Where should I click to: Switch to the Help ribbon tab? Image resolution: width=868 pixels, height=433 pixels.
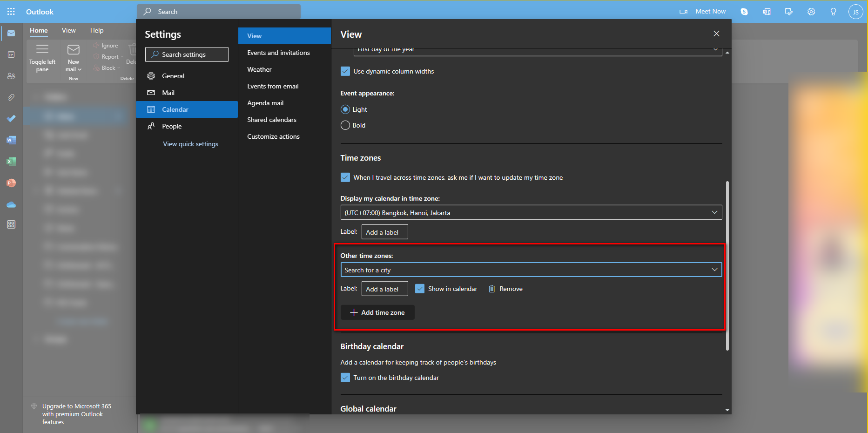pyautogui.click(x=97, y=30)
